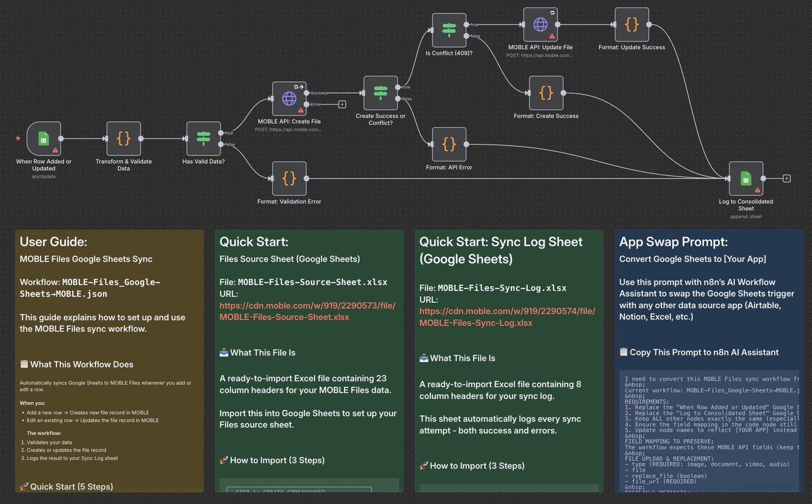
Task: Select the Format: API Error node
Action: [x=449, y=144]
